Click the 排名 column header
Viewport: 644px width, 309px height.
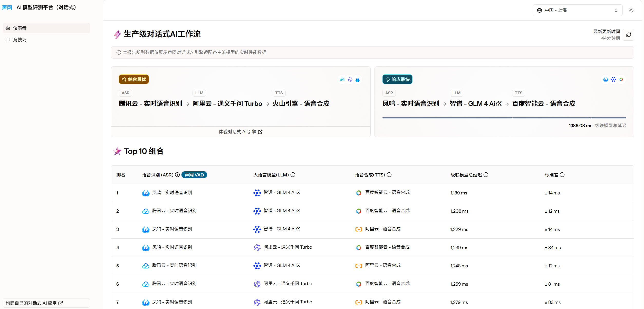[121, 175]
